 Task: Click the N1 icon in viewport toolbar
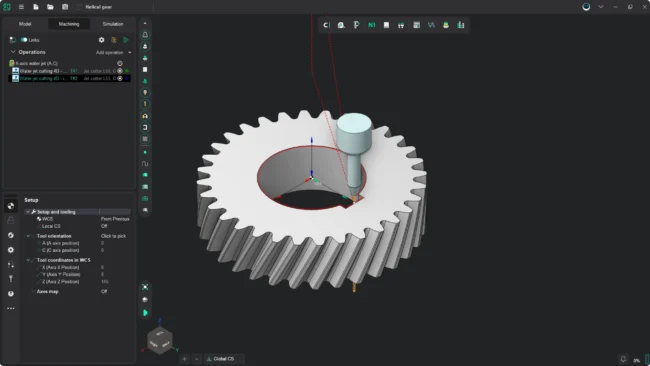click(371, 25)
